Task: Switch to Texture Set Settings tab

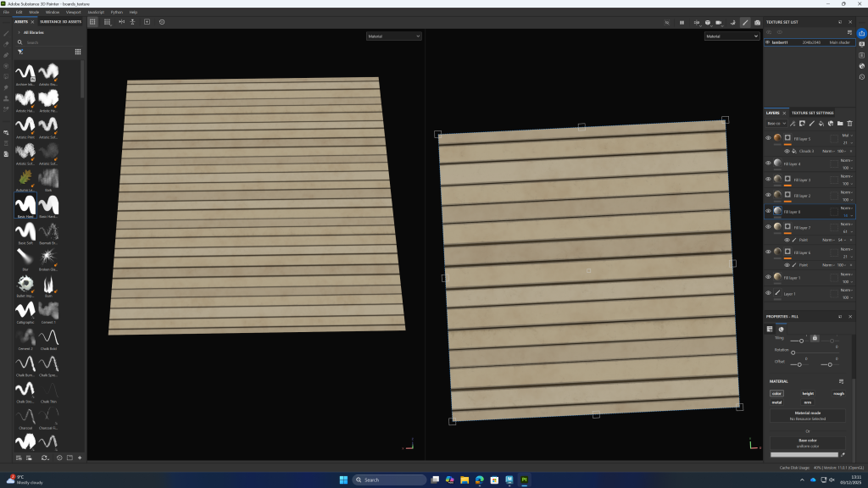Action: point(812,113)
